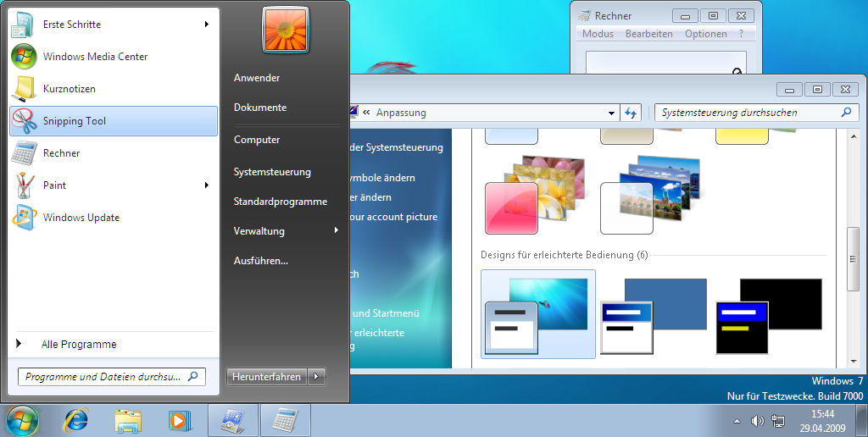Viewport: 868px width, 437px height.
Task: Click the Designs für erleichterte Bedienung (6) heading
Action: point(564,255)
